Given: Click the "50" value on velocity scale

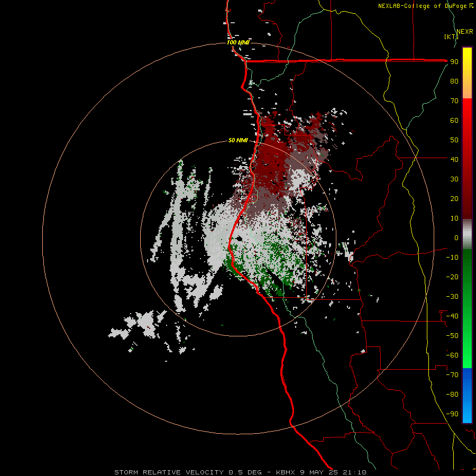Looking at the screenshot, I should [x=454, y=140].
